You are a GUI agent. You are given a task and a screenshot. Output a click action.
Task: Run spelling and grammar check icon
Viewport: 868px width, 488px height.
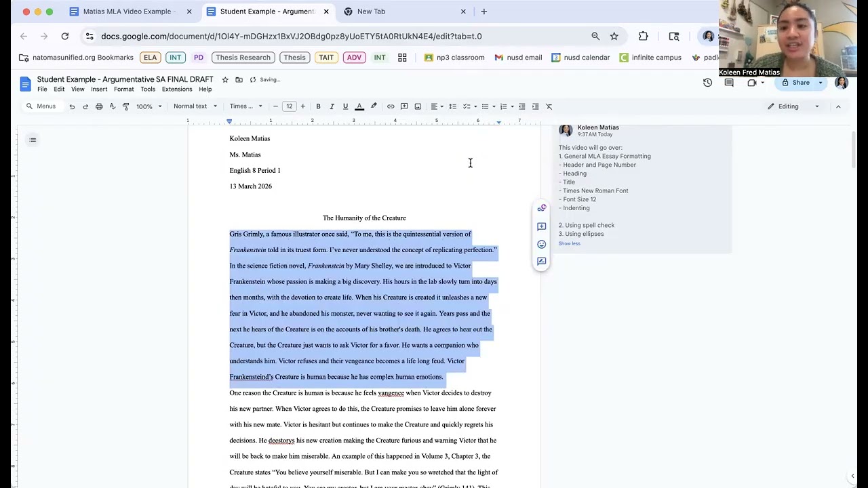[113, 106]
